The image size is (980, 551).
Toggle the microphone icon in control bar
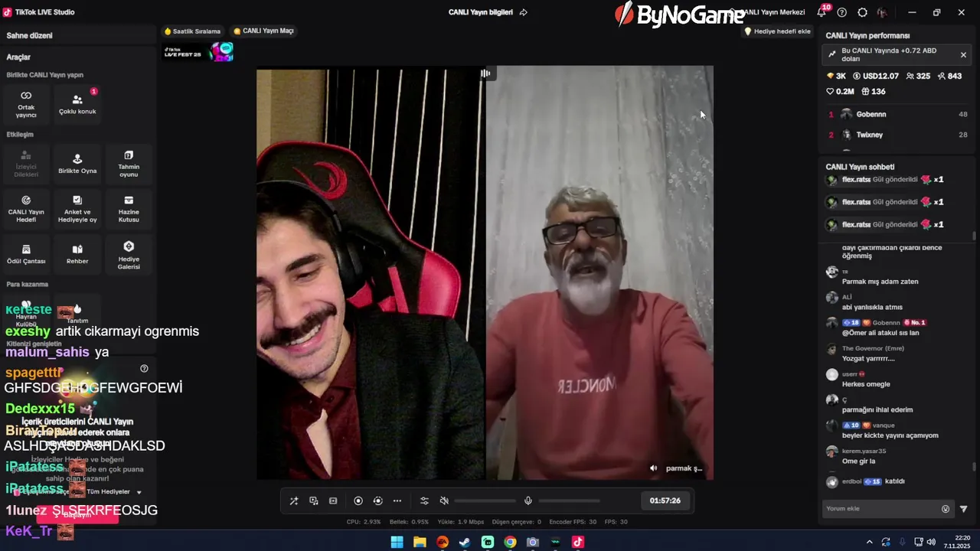point(528,500)
